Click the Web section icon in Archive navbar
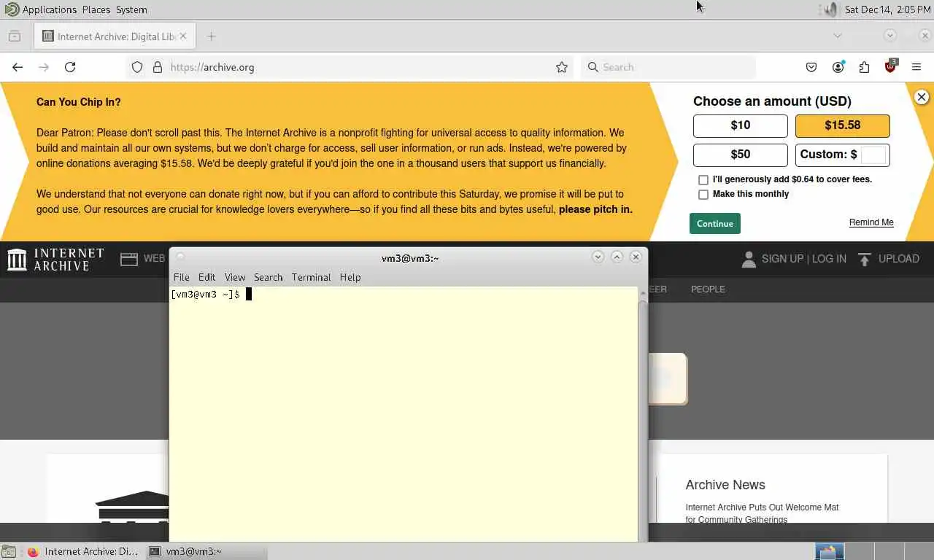The image size is (934, 560). [x=129, y=259]
